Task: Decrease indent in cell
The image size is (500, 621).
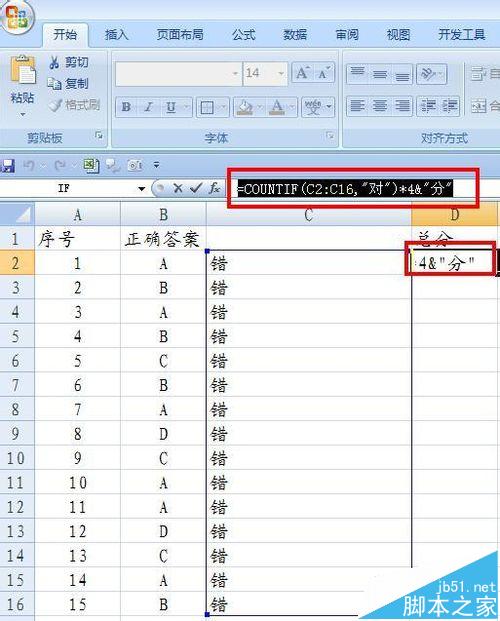Action: (x=428, y=106)
